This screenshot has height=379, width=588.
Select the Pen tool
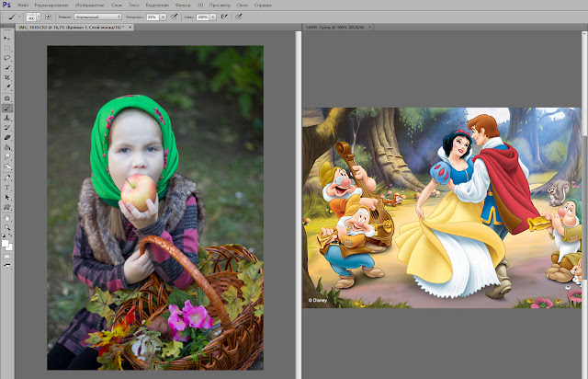[7, 178]
